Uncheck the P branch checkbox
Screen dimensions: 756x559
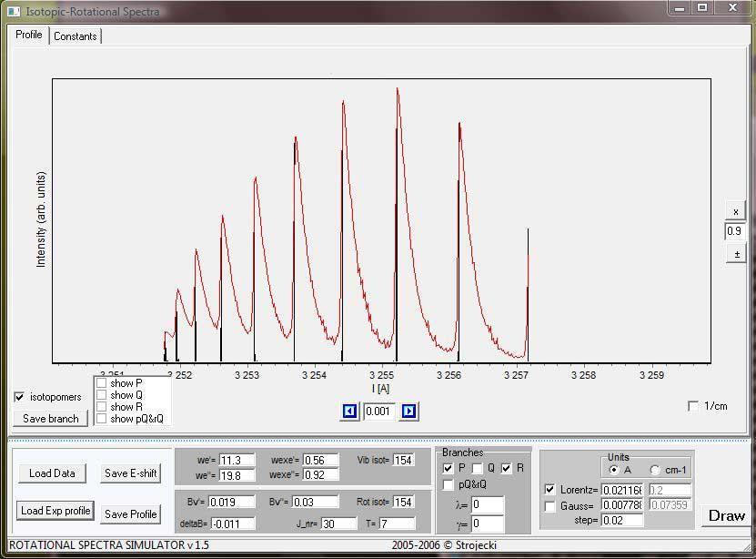[448, 468]
